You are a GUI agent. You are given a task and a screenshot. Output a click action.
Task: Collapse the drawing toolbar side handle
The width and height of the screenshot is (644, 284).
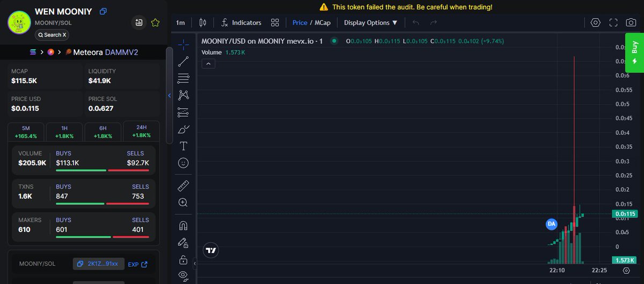tap(195, 264)
